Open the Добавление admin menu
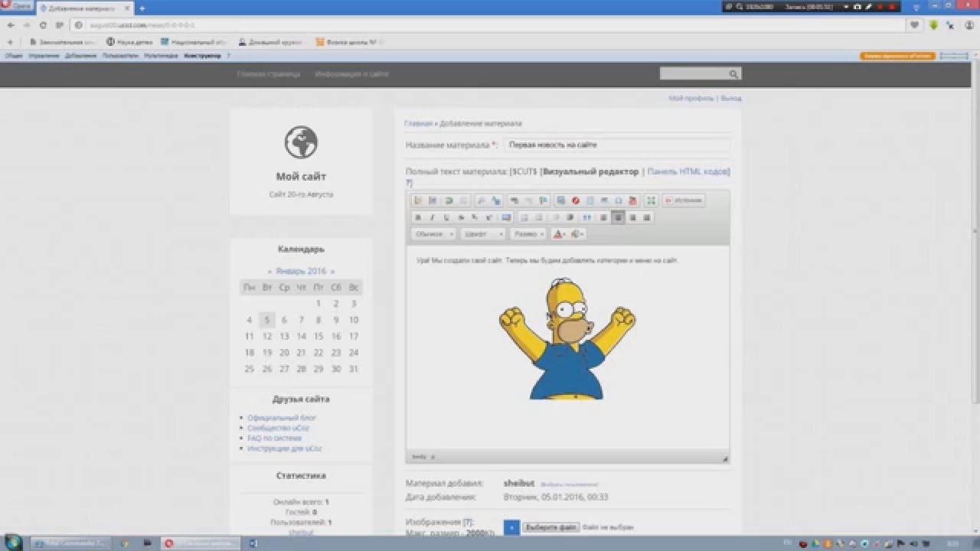980x551 pixels. [81, 56]
